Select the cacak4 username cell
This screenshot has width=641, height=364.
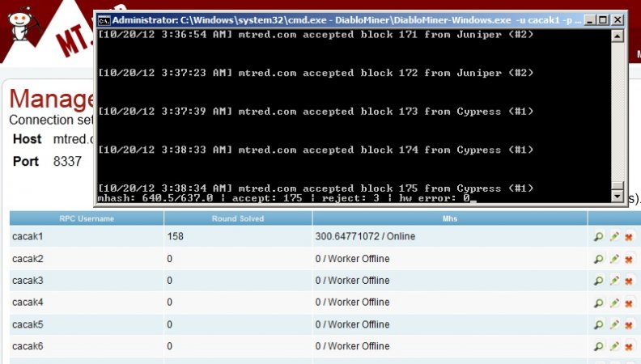(x=87, y=303)
